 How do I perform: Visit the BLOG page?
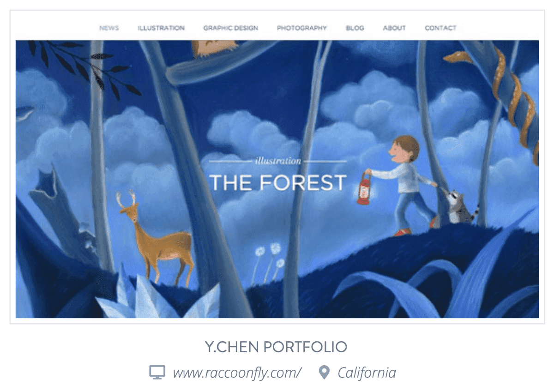click(355, 28)
